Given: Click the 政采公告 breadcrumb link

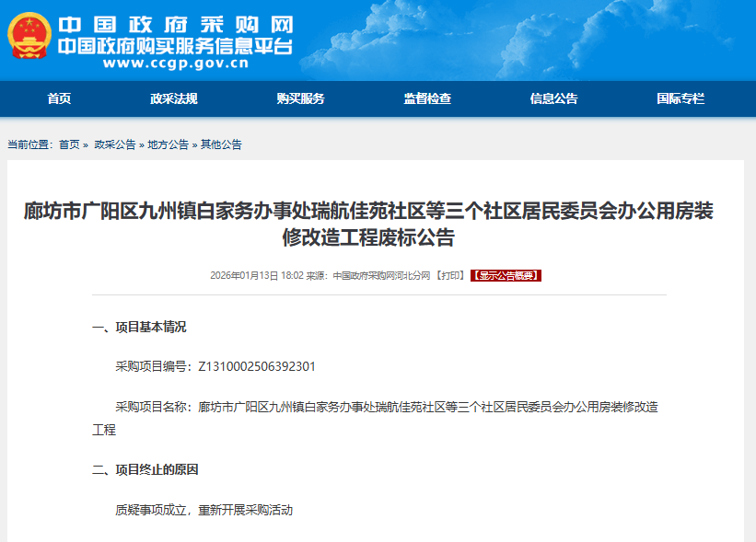Looking at the screenshot, I should pyautogui.click(x=115, y=144).
